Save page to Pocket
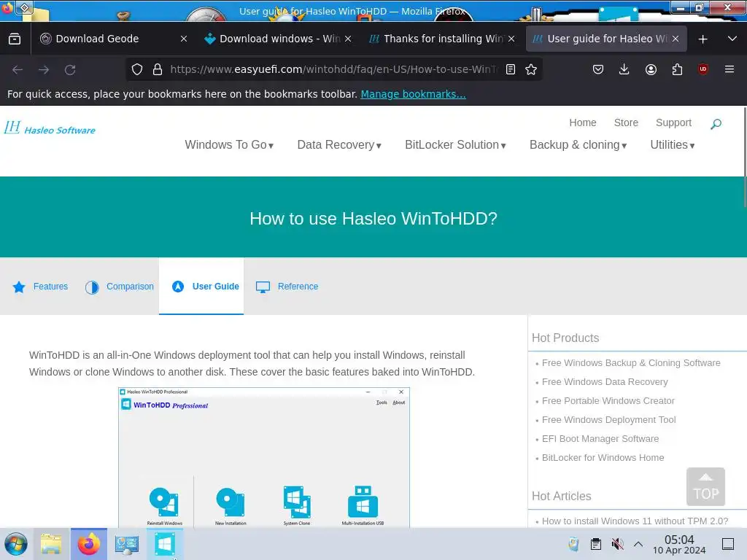 pyautogui.click(x=598, y=69)
